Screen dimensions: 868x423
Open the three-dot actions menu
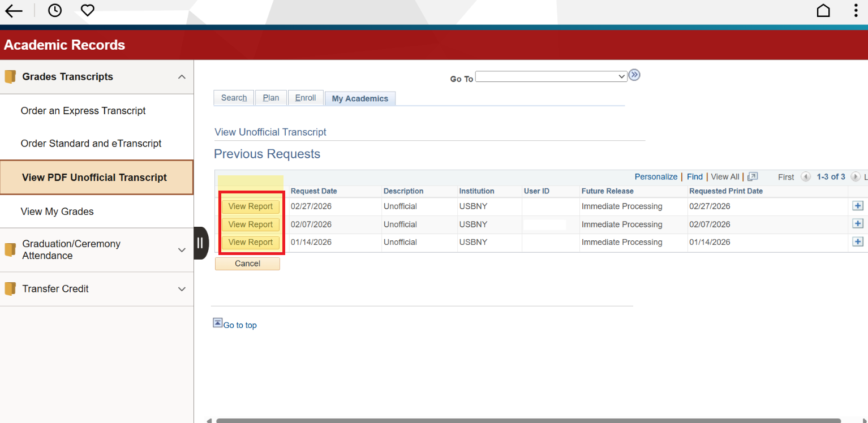point(856,11)
